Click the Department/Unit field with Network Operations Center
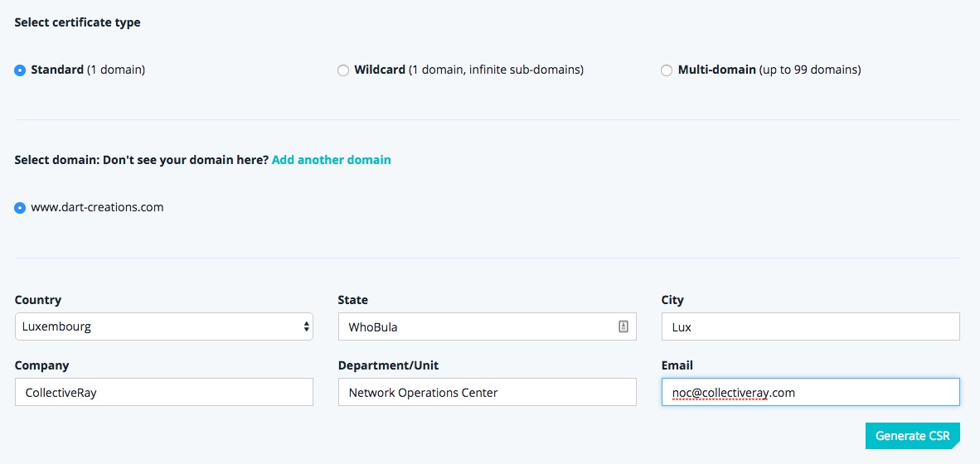This screenshot has height=464, width=980. coord(487,392)
